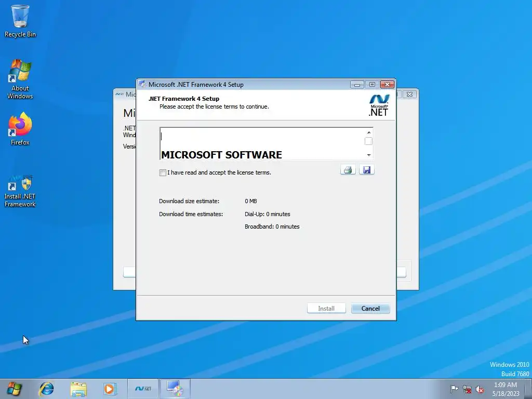532x399 pixels.
Task: Maximize the .NET Framework 4 Setup window
Action: click(x=372, y=85)
